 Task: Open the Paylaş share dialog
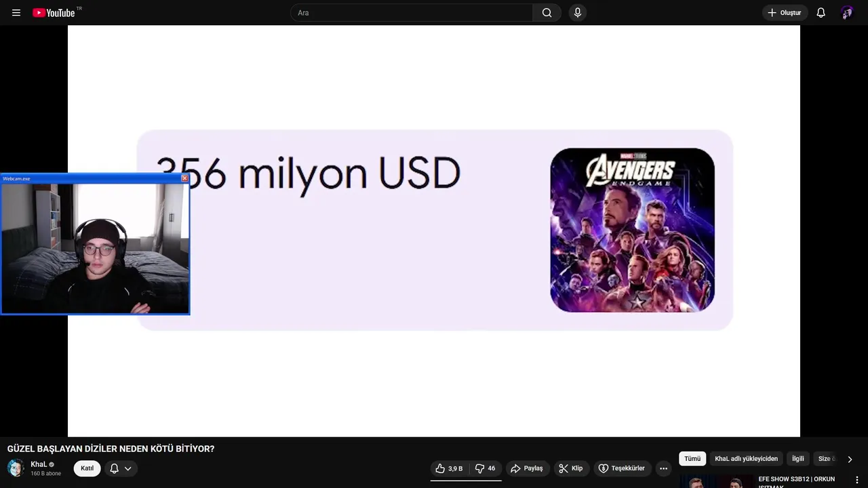tap(527, 468)
